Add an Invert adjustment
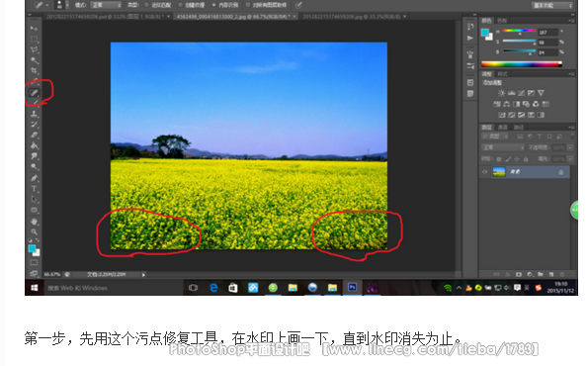 502,115
